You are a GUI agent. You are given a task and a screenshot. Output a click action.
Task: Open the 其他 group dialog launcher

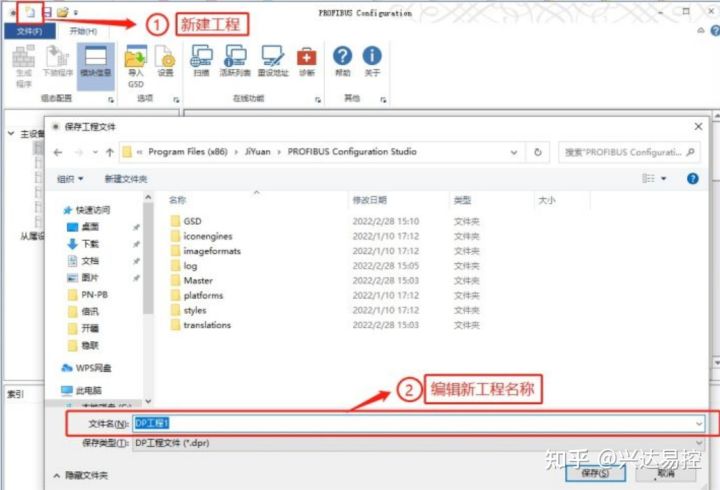tap(383, 100)
